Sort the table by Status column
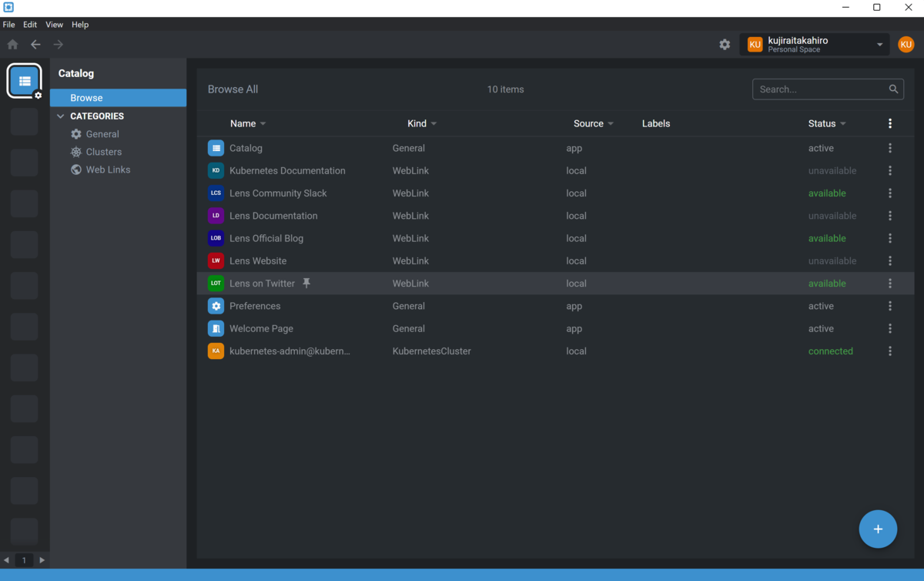Screen dimensions: 924x581 (x=827, y=123)
